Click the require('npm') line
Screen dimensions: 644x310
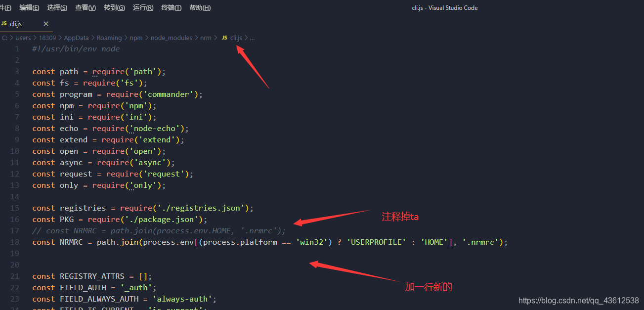94,106
